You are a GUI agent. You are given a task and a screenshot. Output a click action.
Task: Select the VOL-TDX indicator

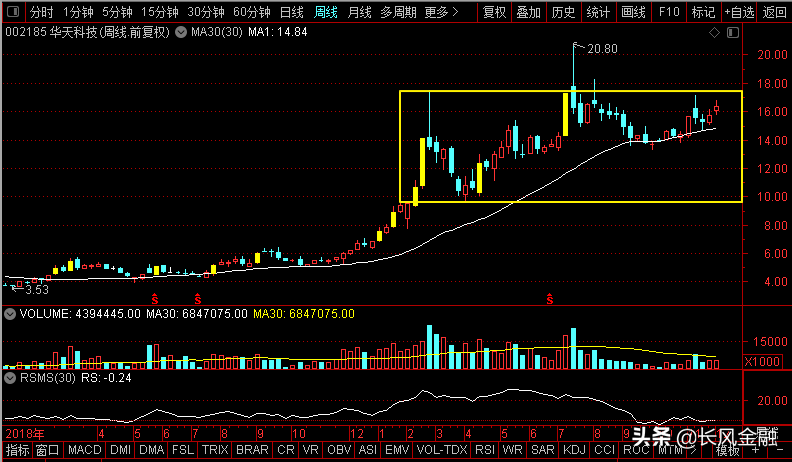pyautogui.click(x=442, y=450)
